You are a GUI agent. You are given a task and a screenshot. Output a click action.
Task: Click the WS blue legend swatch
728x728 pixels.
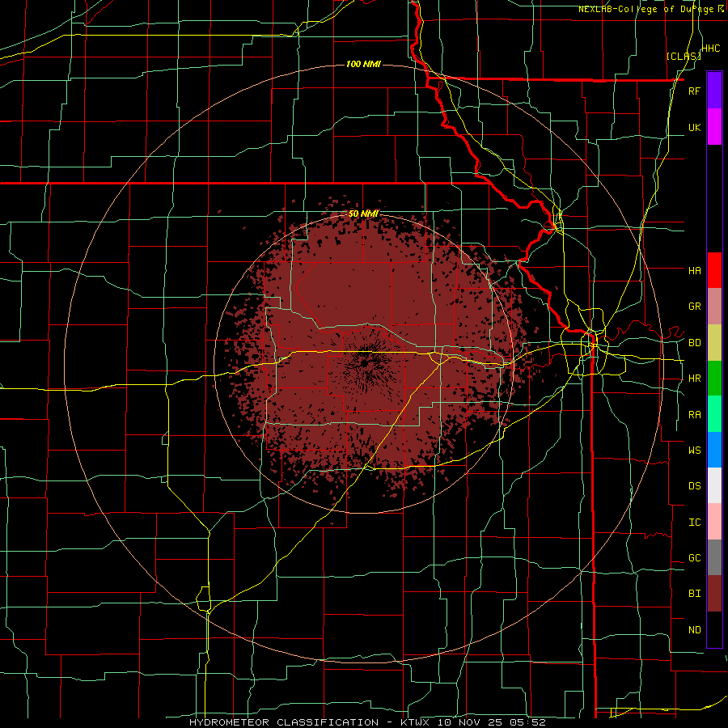(714, 450)
